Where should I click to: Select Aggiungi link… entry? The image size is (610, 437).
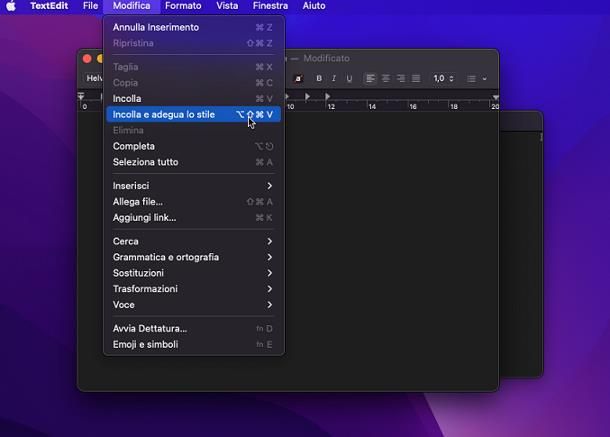[x=193, y=218]
